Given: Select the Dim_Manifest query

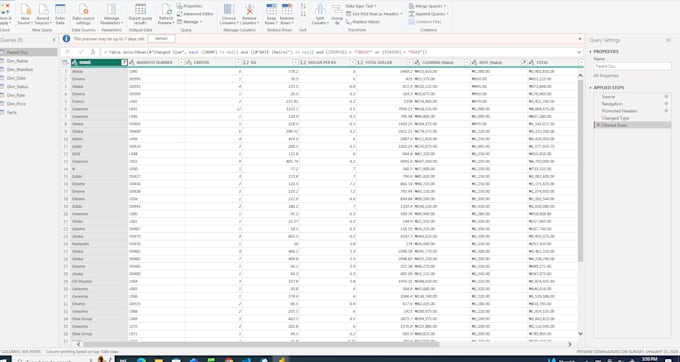Looking at the screenshot, I should [x=20, y=69].
